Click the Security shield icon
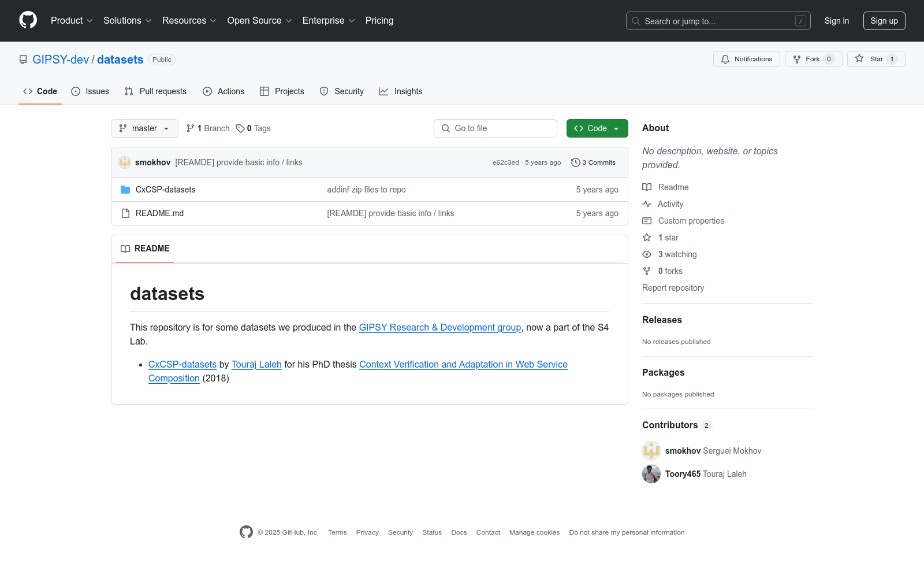This screenshot has height=578, width=924. tap(324, 91)
